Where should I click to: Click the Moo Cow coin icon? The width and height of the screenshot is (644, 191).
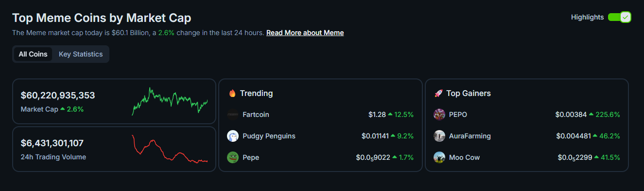(439, 157)
